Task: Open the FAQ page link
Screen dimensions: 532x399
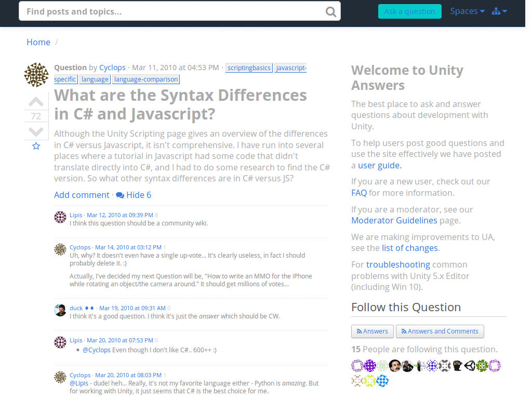Action: (x=359, y=192)
